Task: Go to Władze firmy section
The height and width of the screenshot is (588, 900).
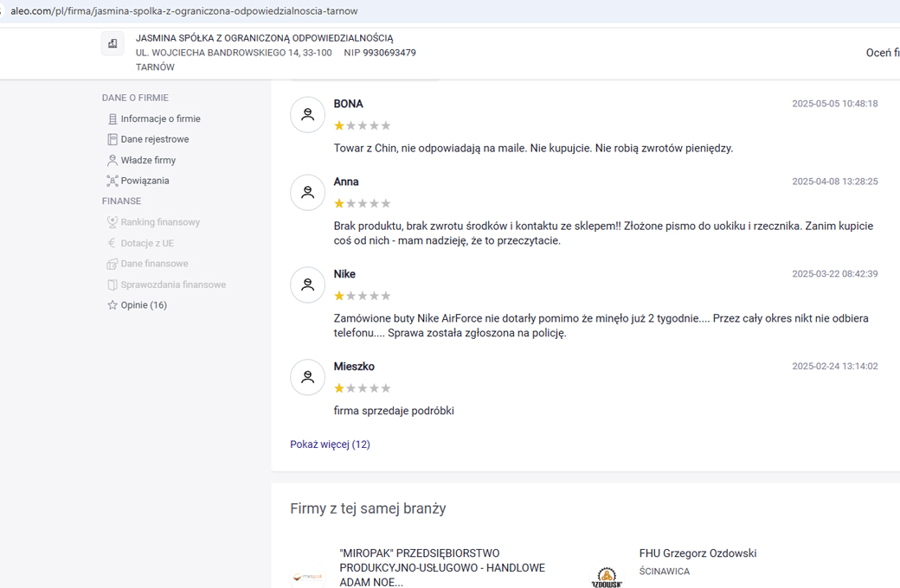Action: pos(148,160)
